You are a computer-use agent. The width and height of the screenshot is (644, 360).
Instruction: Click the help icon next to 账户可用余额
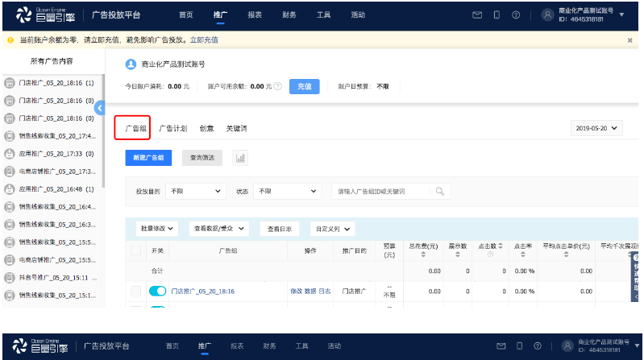point(277,86)
